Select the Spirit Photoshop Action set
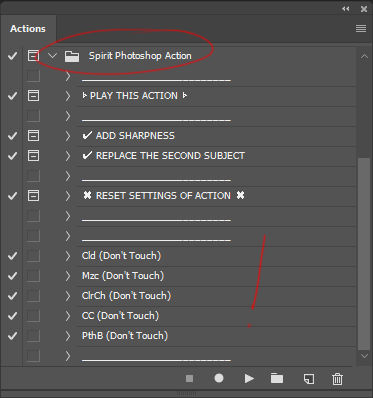Image resolution: width=373 pixels, height=398 pixels. (x=140, y=56)
